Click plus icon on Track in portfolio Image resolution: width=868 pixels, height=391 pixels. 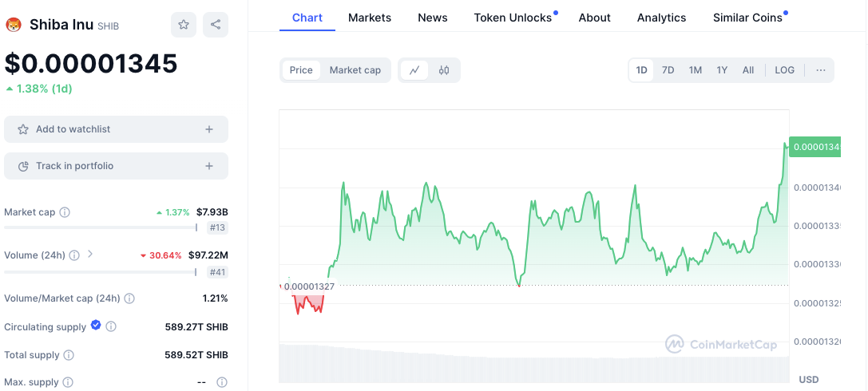click(209, 166)
